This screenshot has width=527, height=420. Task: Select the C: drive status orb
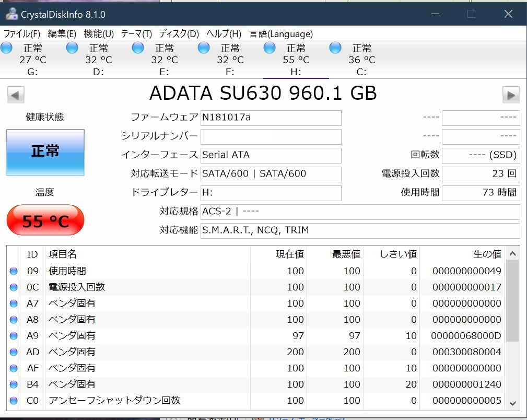[336, 48]
